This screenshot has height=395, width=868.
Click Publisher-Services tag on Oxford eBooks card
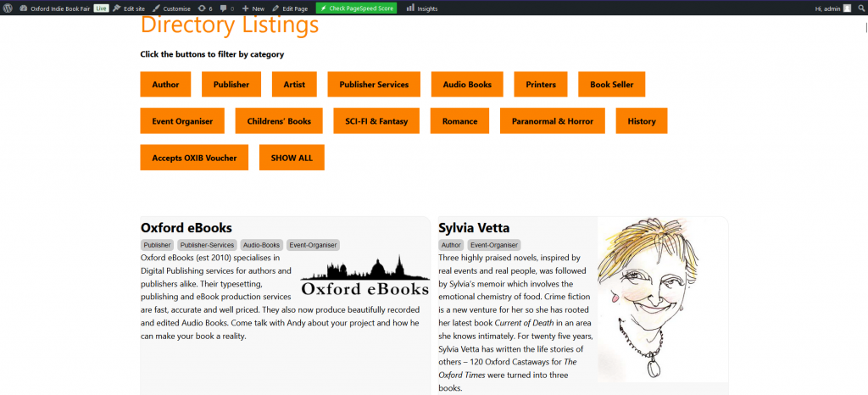point(208,245)
